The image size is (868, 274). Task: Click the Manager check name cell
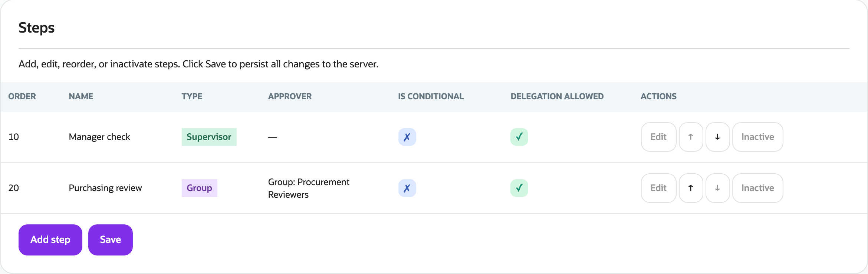tap(99, 137)
